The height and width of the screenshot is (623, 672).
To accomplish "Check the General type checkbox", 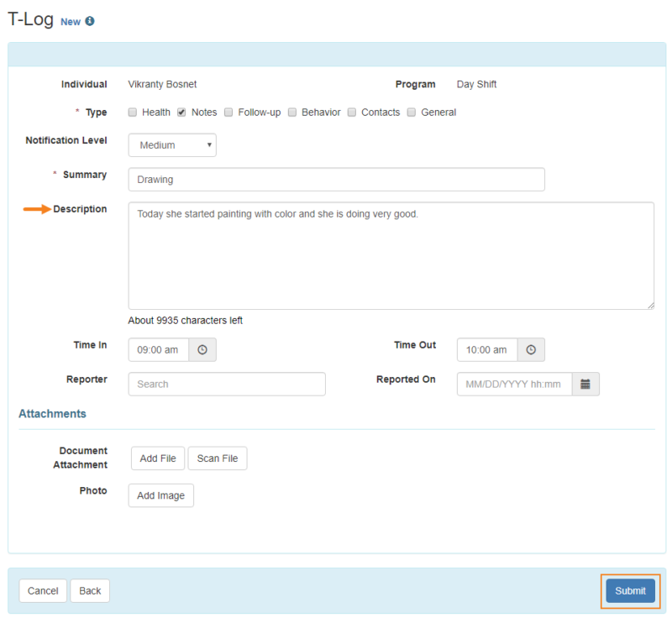I will coord(411,112).
